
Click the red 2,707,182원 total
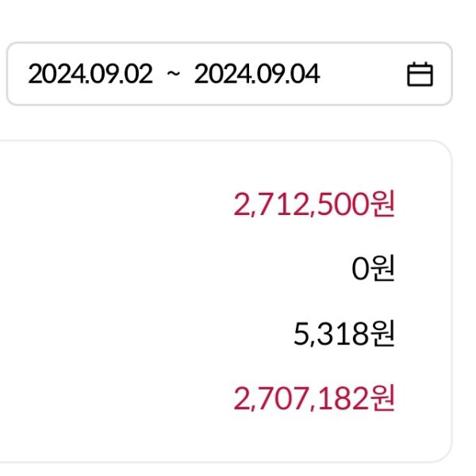coord(314,397)
